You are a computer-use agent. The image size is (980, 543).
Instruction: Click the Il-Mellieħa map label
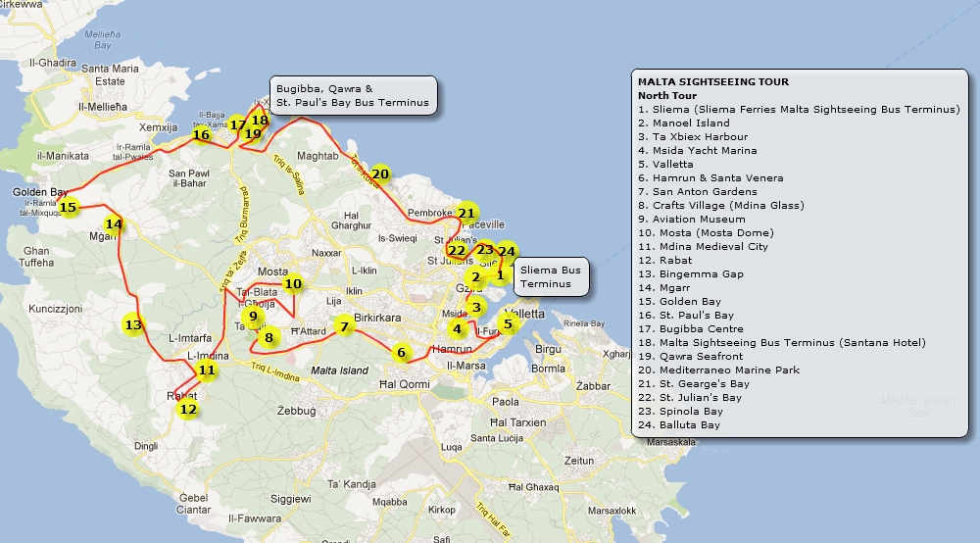[103, 107]
